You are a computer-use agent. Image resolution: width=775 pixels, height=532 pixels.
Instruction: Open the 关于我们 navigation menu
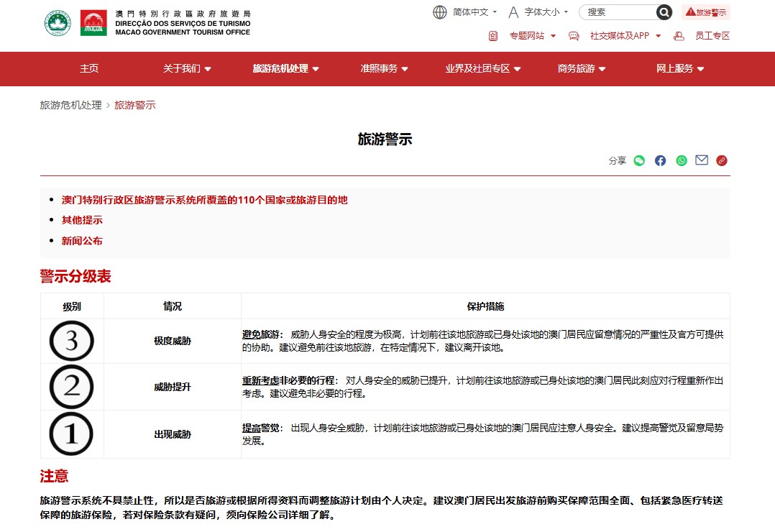pos(187,69)
